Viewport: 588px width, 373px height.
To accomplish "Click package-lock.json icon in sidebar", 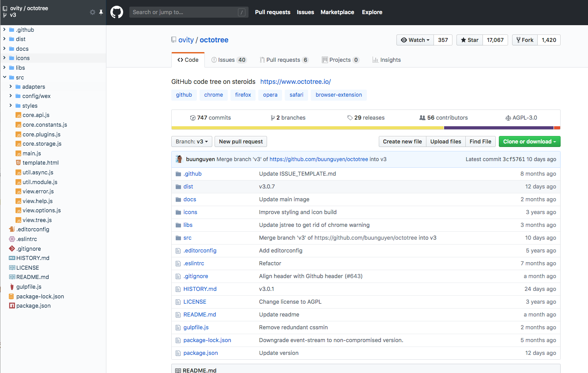I will tap(12, 297).
